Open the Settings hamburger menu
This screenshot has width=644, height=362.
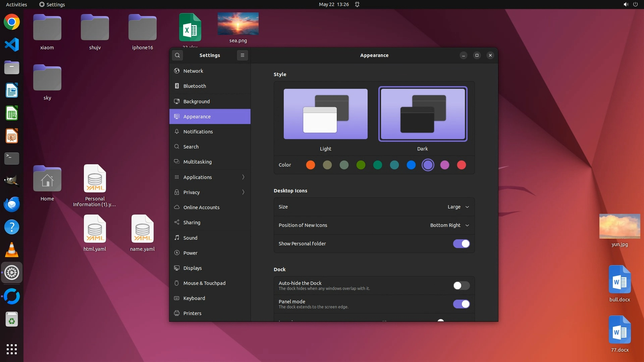[x=243, y=55]
